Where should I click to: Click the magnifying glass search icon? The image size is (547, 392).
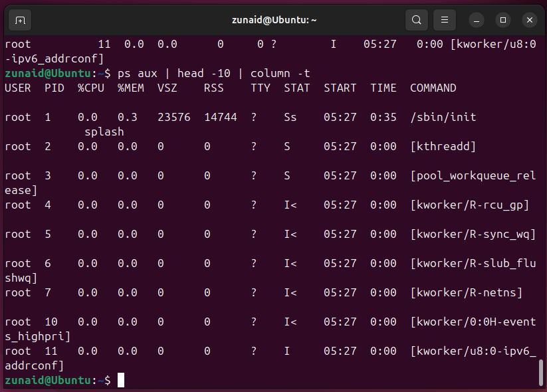417,20
